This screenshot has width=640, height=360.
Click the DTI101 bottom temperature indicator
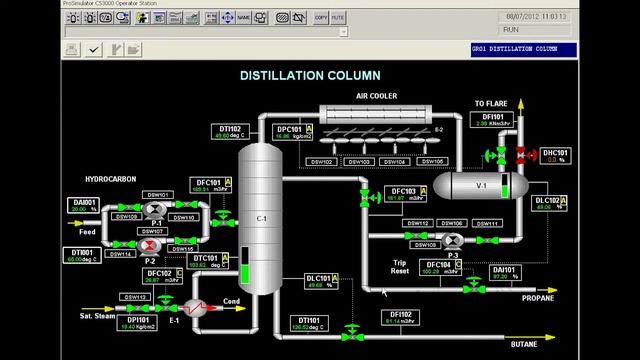[x=309, y=323]
